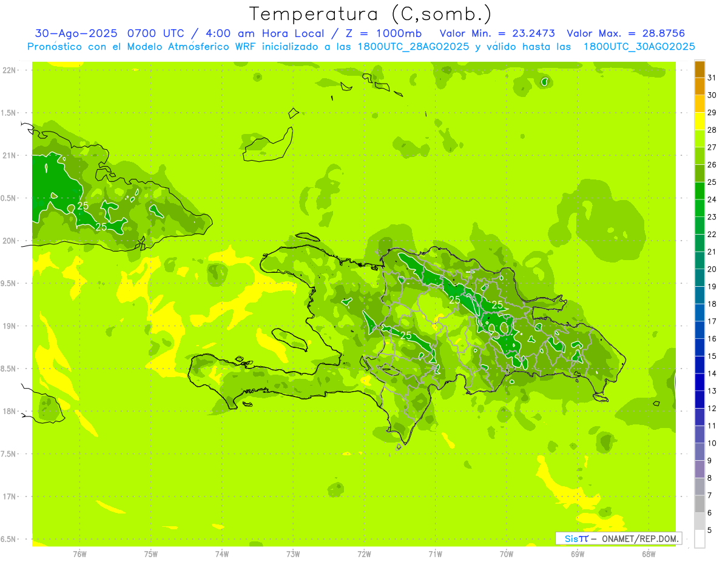Click latitude label '7.5N'

click(8, 455)
